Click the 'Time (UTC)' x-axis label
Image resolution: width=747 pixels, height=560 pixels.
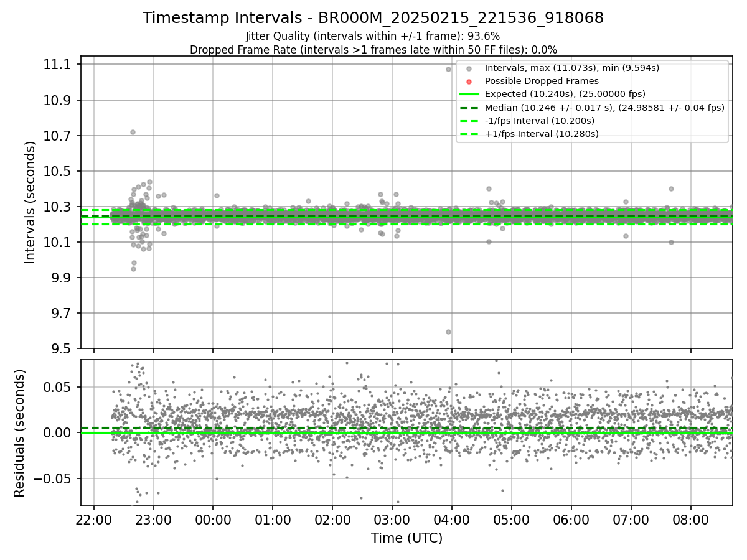pyautogui.click(x=406, y=538)
